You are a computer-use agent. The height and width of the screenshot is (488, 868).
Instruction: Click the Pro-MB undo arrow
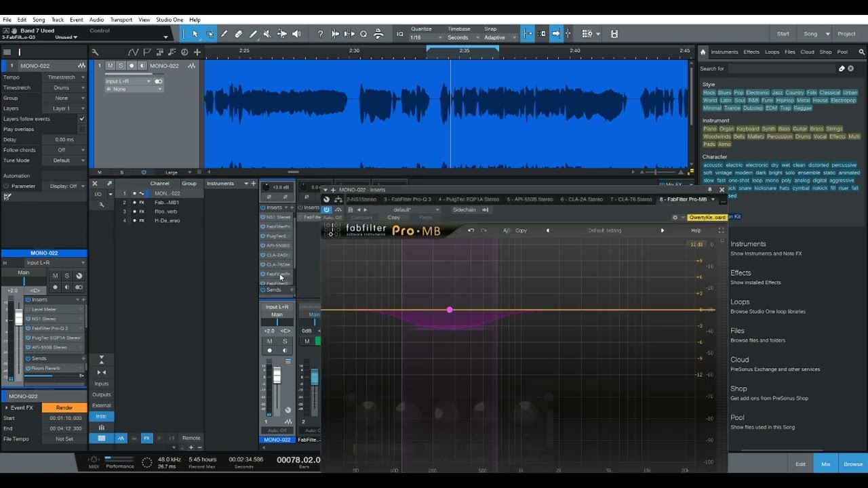471,230
